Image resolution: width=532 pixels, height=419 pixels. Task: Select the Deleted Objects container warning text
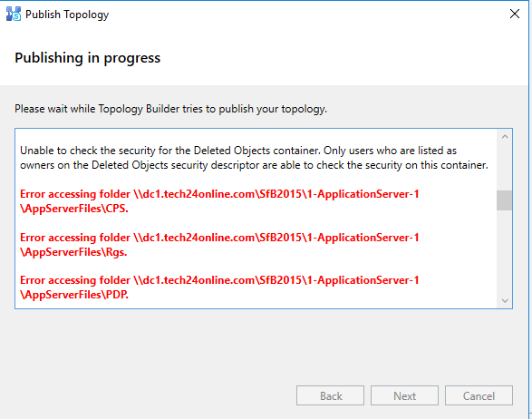click(254, 158)
